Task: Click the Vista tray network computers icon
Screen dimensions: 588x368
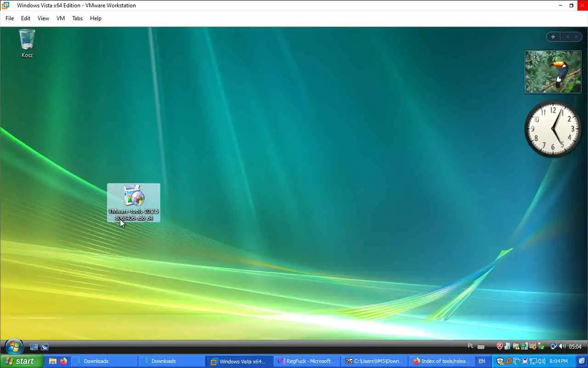Action: click(x=554, y=346)
